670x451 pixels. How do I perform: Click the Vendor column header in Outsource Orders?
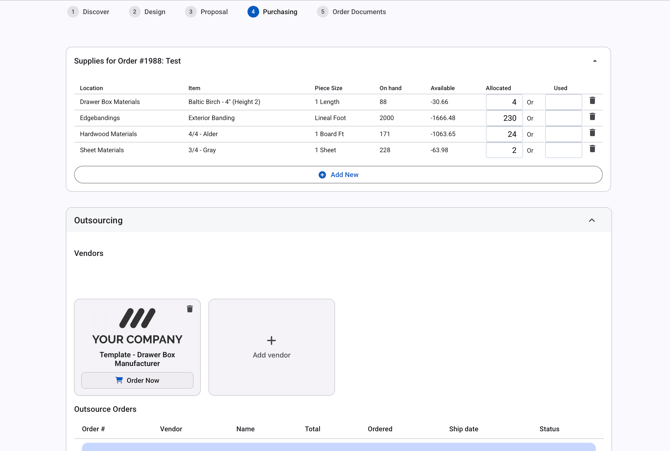click(x=171, y=429)
